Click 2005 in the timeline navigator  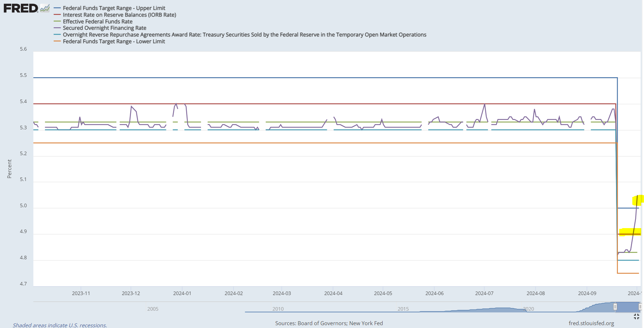(x=153, y=309)
